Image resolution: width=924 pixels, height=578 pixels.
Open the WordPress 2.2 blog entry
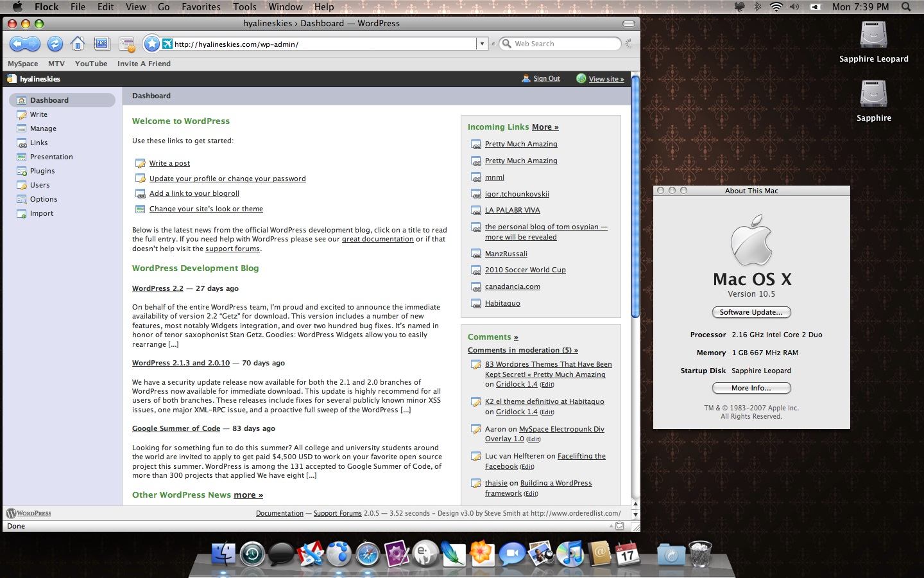click(x=158, y=288)
